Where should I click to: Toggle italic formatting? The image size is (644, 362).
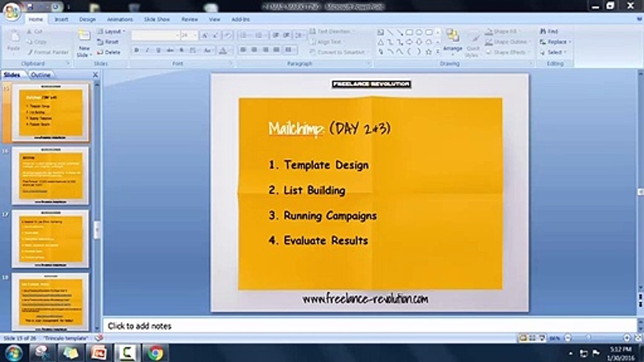pyautogui.click(x=147, y=50)
